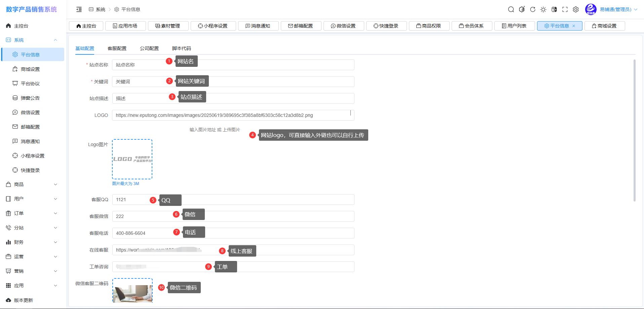Click the vertical scrollbar on the form
The image size is (644, 309).
tap(634, 130)
